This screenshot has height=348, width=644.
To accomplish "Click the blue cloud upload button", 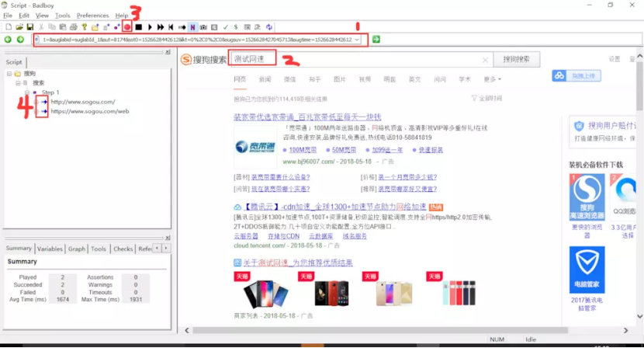I will (x=576, y=75).
